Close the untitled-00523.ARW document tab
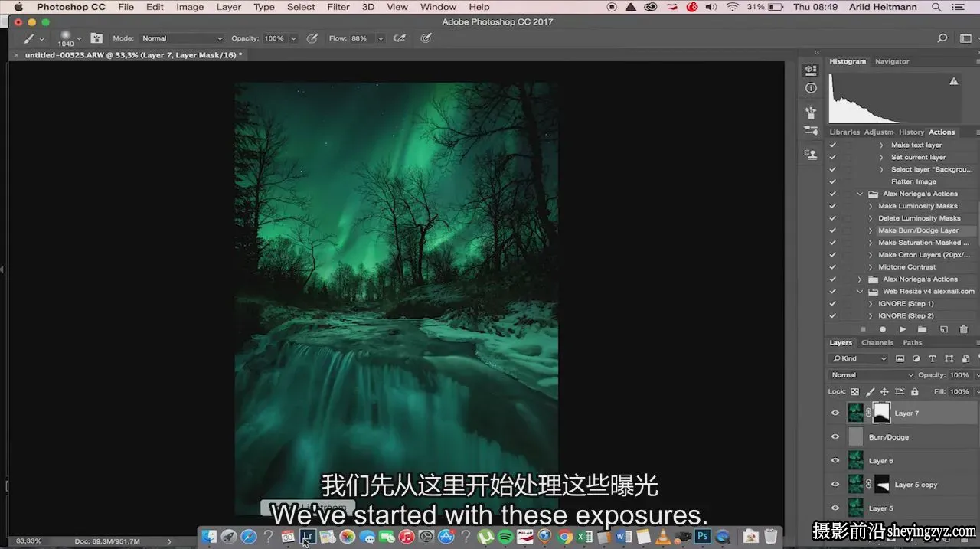Viewport: 980px width, 549px height. [x=16, y=55]
